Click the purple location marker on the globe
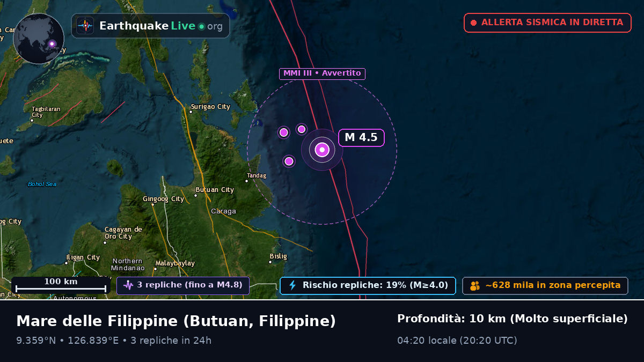The height and width of the screenshot is (362, 644). (x=52, y=44)
